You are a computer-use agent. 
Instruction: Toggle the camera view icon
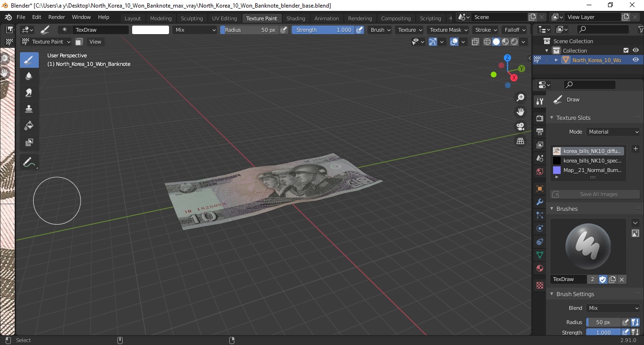[x=520, y=127]
